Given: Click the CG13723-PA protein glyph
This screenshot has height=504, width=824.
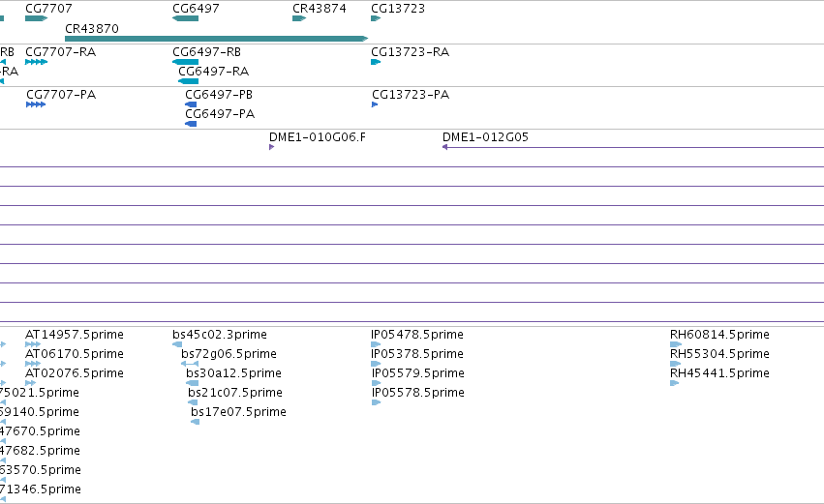Looking at the screenshot, I should point(375,104).
